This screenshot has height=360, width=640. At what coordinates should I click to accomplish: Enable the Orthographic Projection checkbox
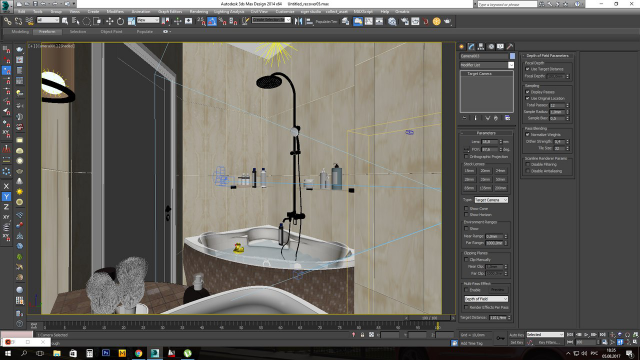pyautogui.click(x=467, y=157)
